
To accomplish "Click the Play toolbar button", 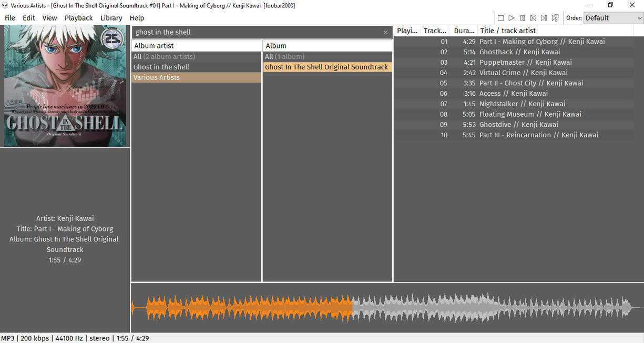I will pyautogui.click(x=512, y=18).
